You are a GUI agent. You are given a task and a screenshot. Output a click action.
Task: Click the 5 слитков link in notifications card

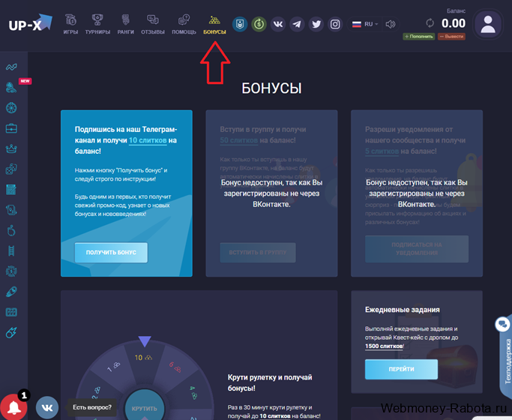pyautogui.click(x=382, y=151)
